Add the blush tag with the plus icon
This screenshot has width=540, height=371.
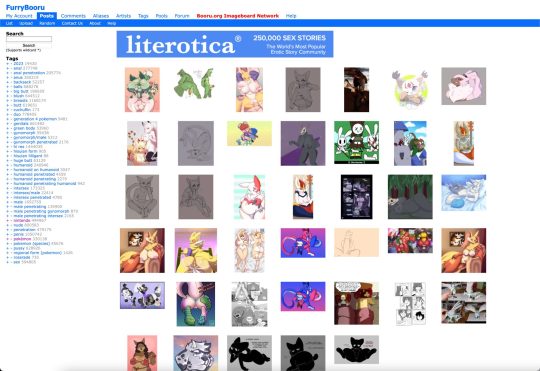click(x=7, y=96)
